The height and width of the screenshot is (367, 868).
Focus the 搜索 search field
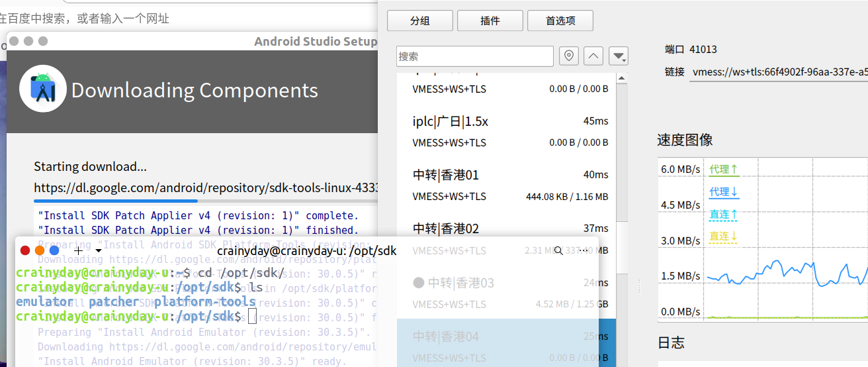pos(475,56)
